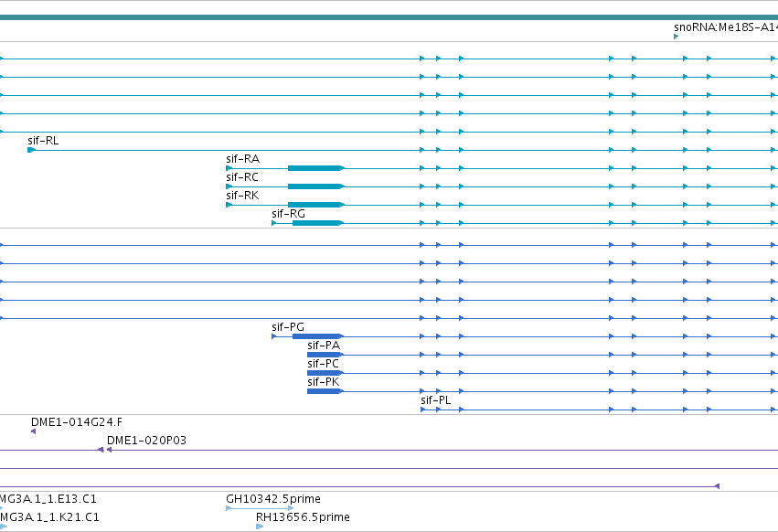Click the thick exon block of sif-RG
The image size is (778, 532).
(x=316, y=223)
